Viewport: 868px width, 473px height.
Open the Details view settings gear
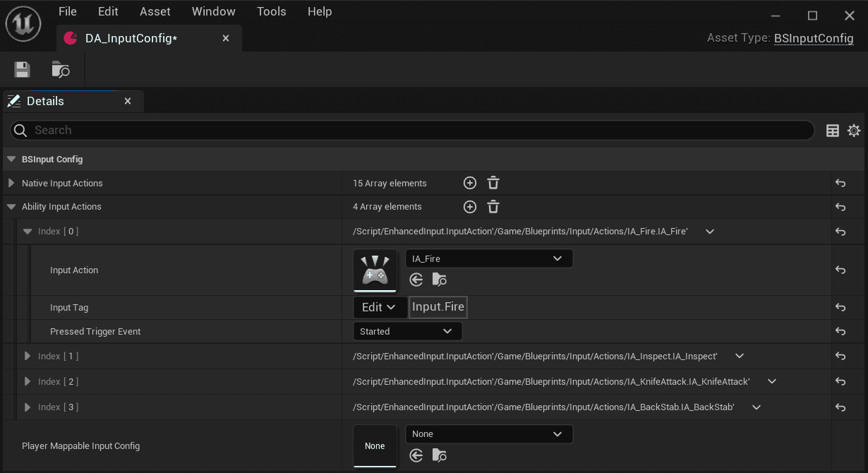coord(854,131)
